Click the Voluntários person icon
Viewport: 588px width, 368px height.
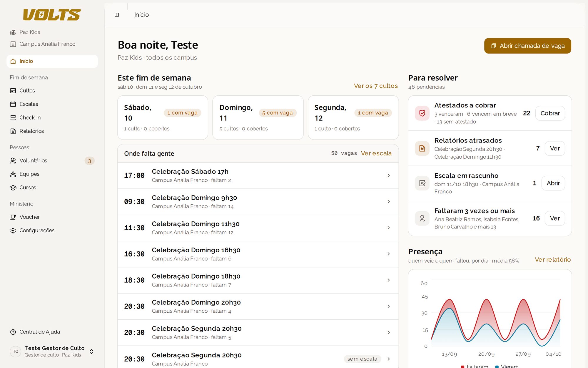tap(13, 160)
